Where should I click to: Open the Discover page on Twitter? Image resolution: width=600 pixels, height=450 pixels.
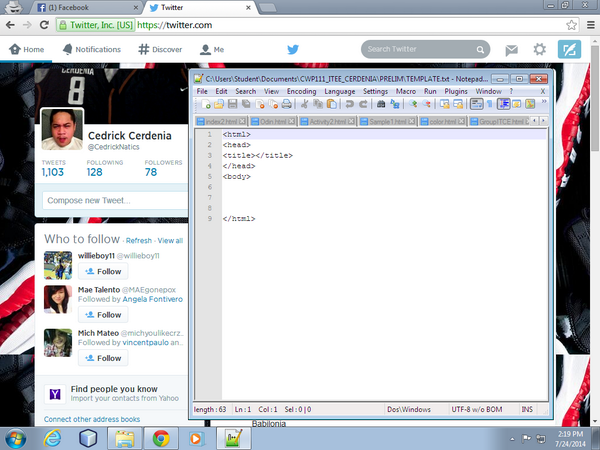click(160, 49)
